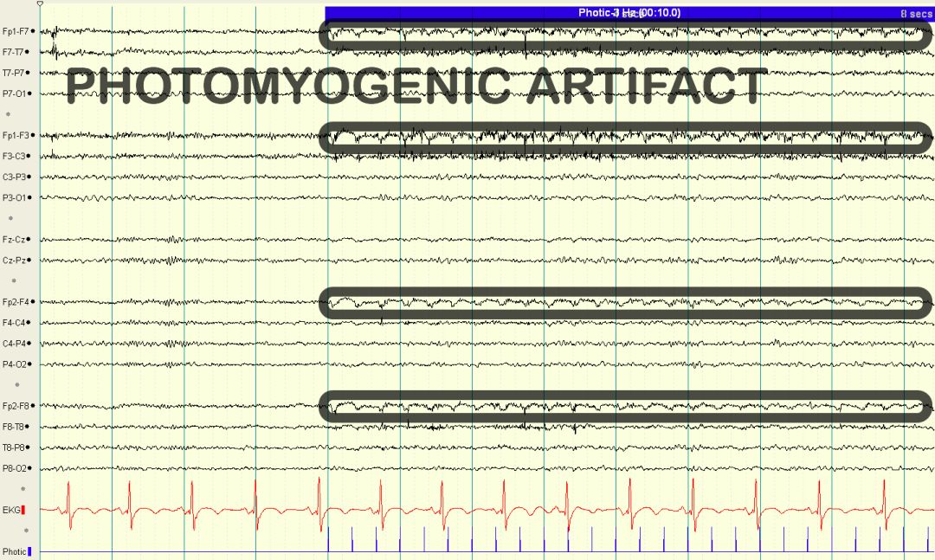Select the EKG channel label
935x560 pixels.
(10, 510)
